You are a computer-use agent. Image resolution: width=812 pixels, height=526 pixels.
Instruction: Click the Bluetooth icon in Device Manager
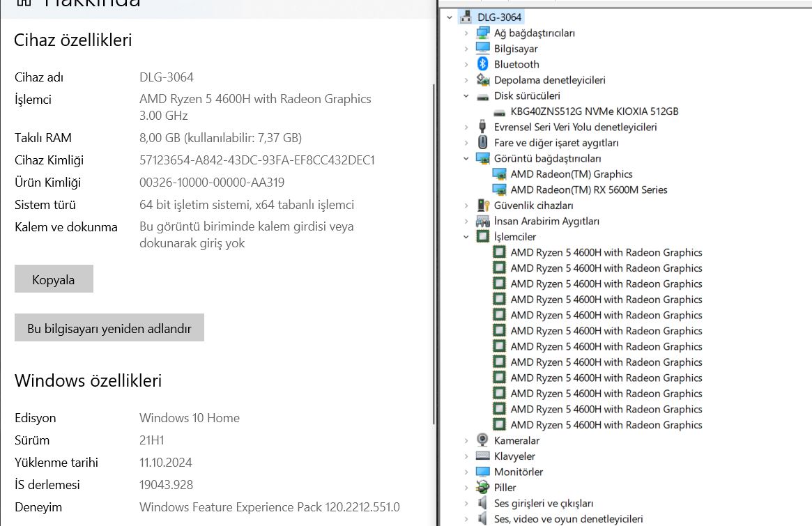(482, 63)
